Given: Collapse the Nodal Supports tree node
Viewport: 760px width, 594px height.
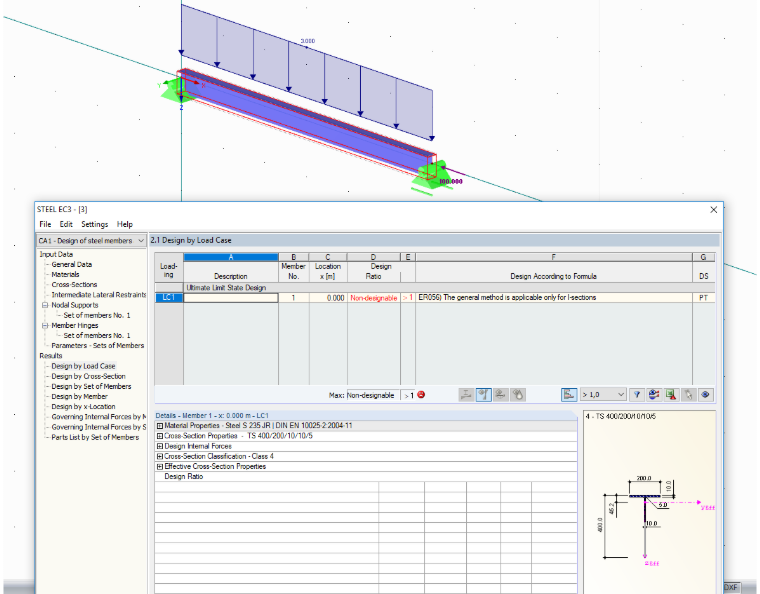Looking at the screenshot, I should 45,305.
